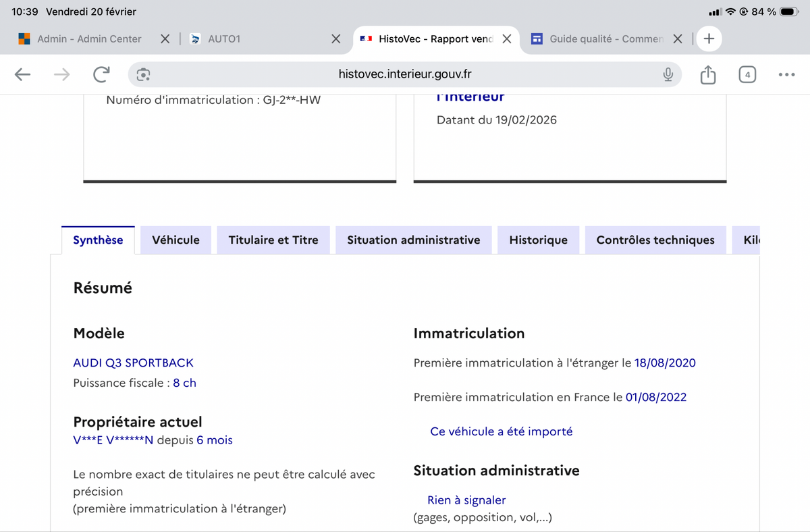Tap the histovec.interieur.gouv.fr address field
Viewport: 810px width, 532px height.
click(405, 75)
